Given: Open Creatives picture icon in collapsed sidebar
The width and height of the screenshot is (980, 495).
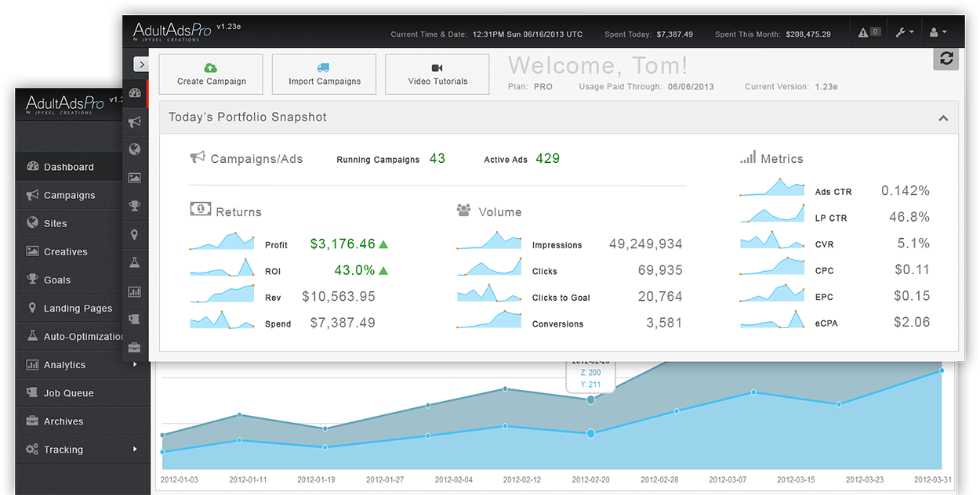Looking at the screenshot, I should pos(135,178).
